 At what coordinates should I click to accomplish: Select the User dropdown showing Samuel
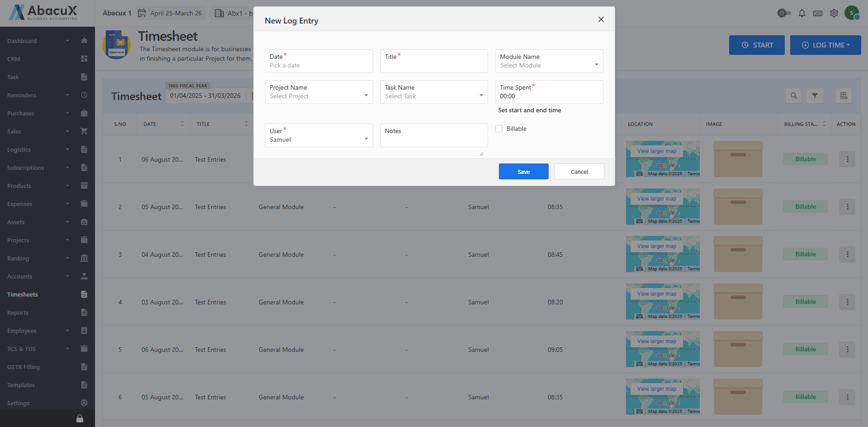[x=318, y=135]
